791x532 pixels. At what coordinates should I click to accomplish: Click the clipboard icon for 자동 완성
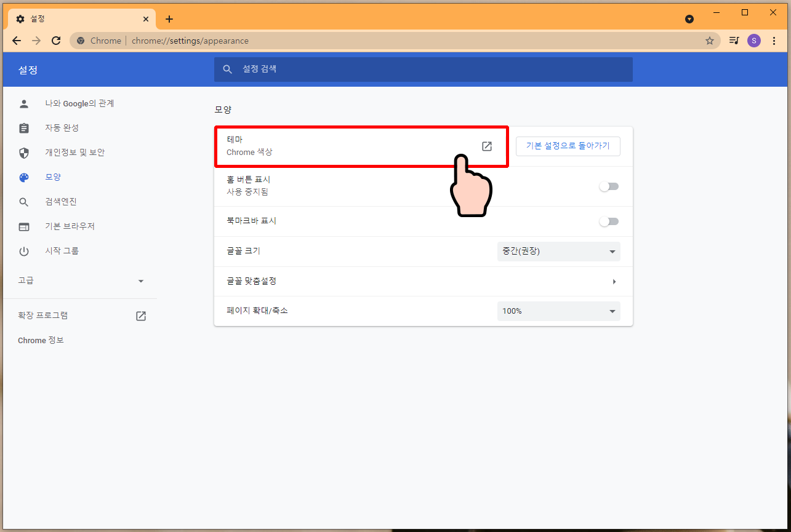click(x=24, y=128)
